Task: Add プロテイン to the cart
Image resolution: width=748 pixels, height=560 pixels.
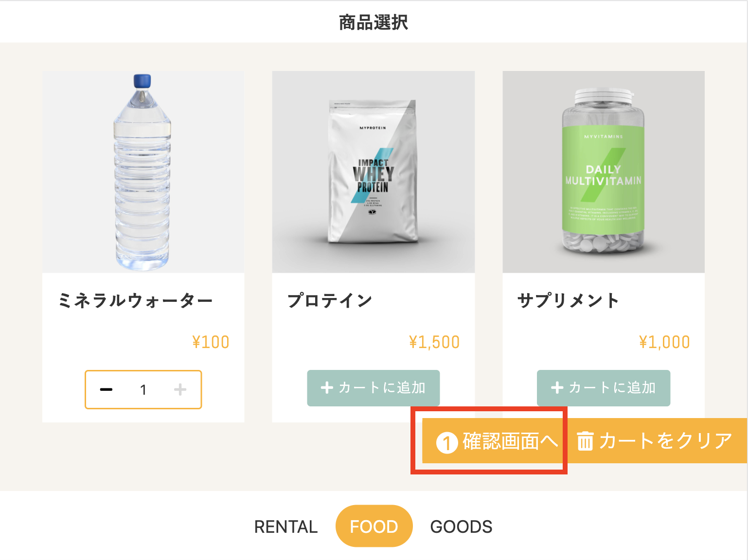Action: 373,388
